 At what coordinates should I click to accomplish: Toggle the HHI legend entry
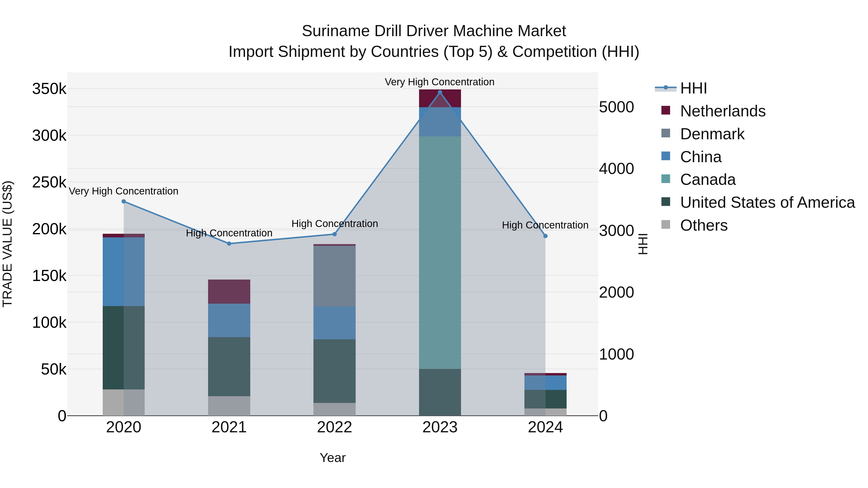pyautogui.click(x=681, y=88)
